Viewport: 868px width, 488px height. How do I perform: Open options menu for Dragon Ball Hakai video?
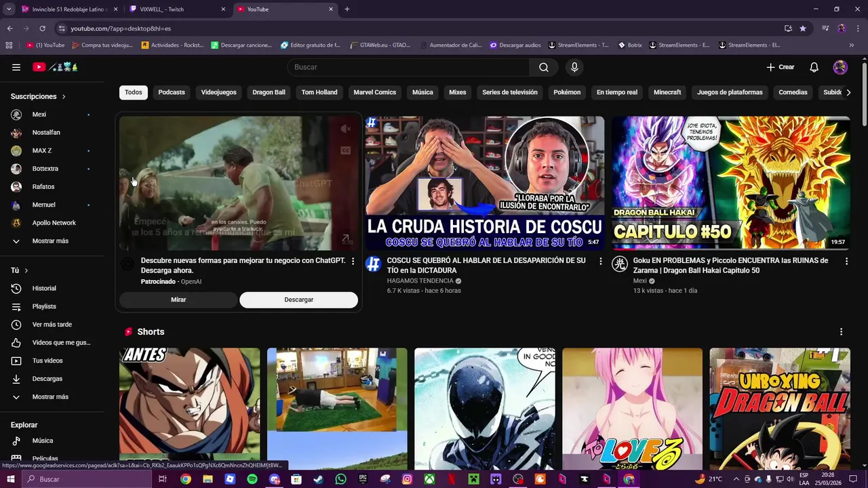click(846, 261)
